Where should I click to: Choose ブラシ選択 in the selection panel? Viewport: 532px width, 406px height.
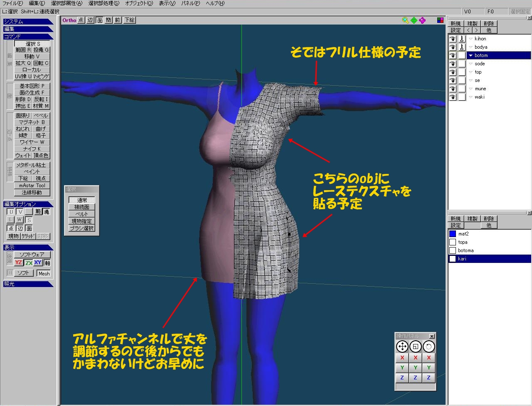click(82, 228)
